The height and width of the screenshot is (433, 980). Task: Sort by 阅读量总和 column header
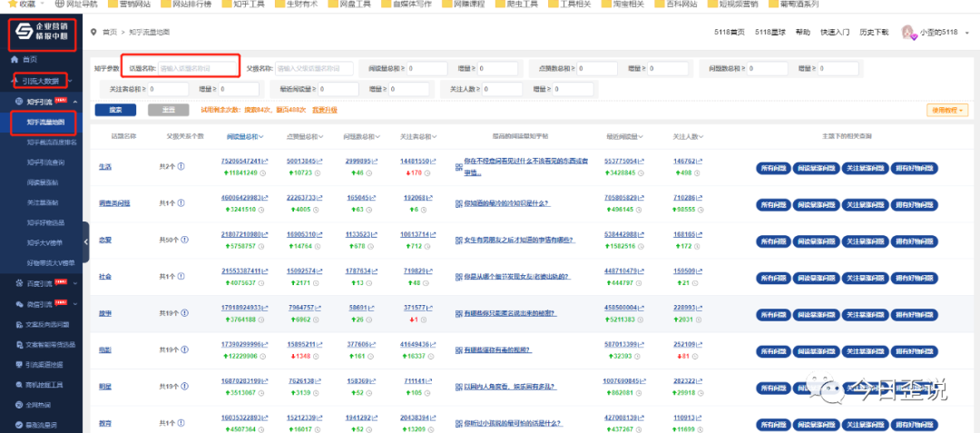(245, 136)
